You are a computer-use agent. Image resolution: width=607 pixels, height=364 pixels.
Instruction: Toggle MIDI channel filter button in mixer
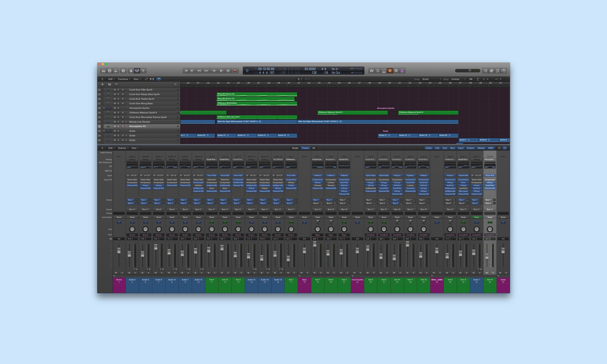[x=490, y=148]
